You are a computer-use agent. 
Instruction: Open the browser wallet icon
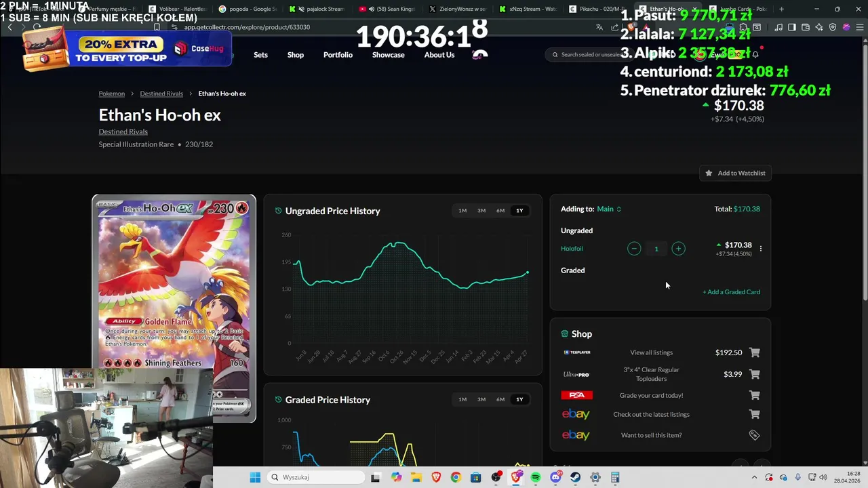point(806,27)
